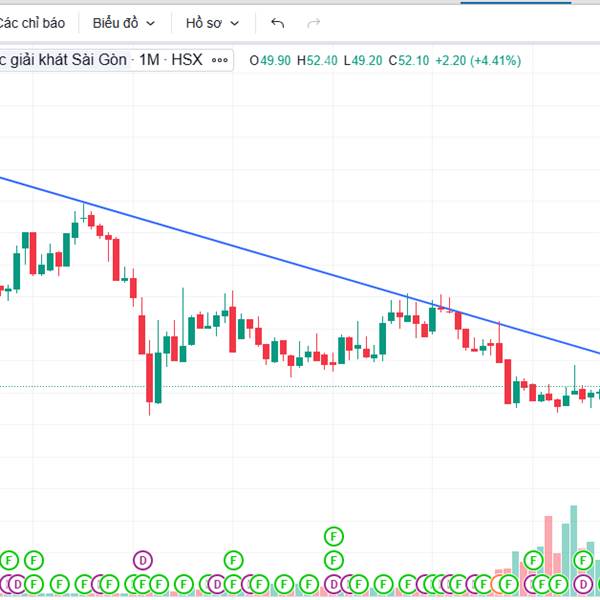Screen dimensions: 600x600
Task: Click the close value C52.10
Action: click(x=408, y=60)
